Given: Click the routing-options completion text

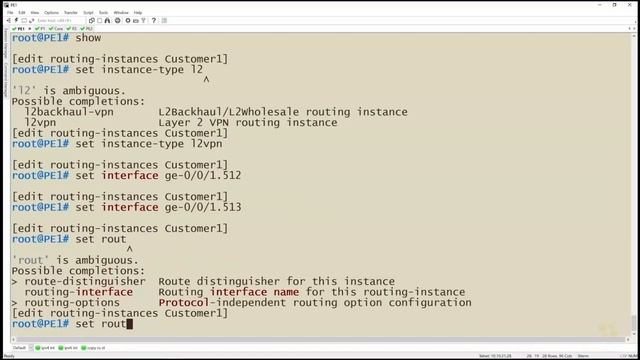Looking at the screenshot, I should [72, 303].
